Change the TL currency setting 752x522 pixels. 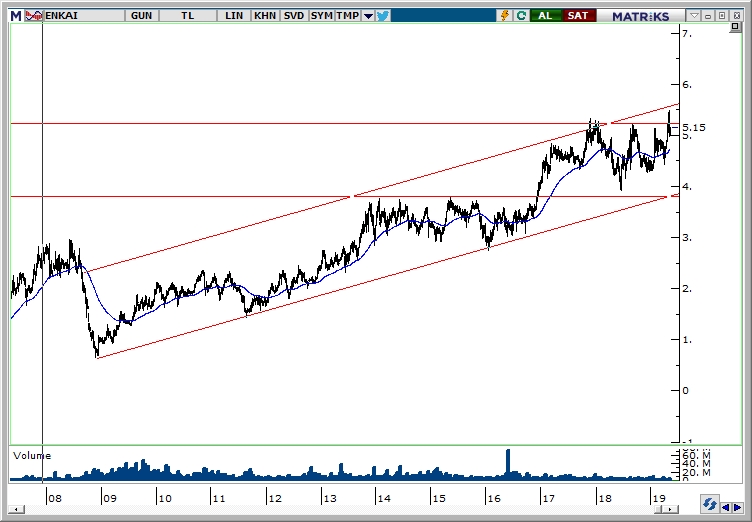188,16
